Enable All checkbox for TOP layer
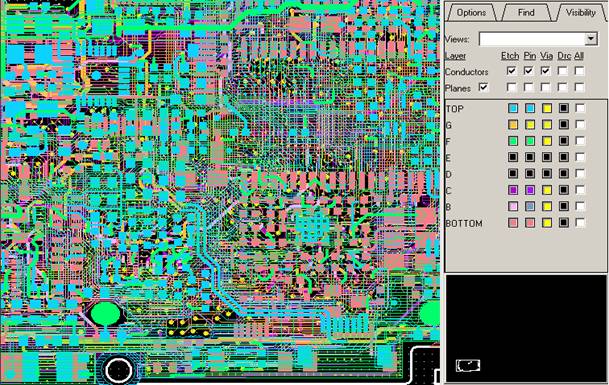Image resolution: width=609 pixels, height=385 pixels. coord(579,108)
